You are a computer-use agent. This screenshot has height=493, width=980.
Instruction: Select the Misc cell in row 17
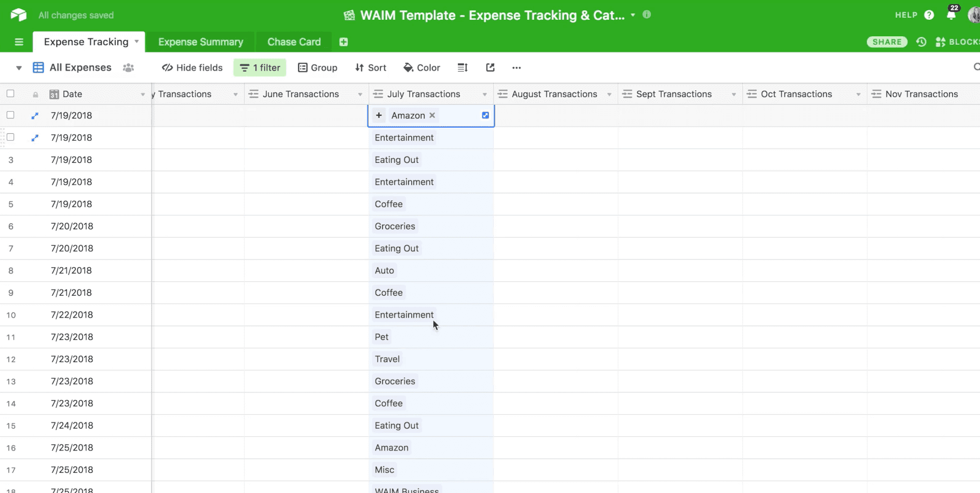pyautogui.click(x=431, y=470)
